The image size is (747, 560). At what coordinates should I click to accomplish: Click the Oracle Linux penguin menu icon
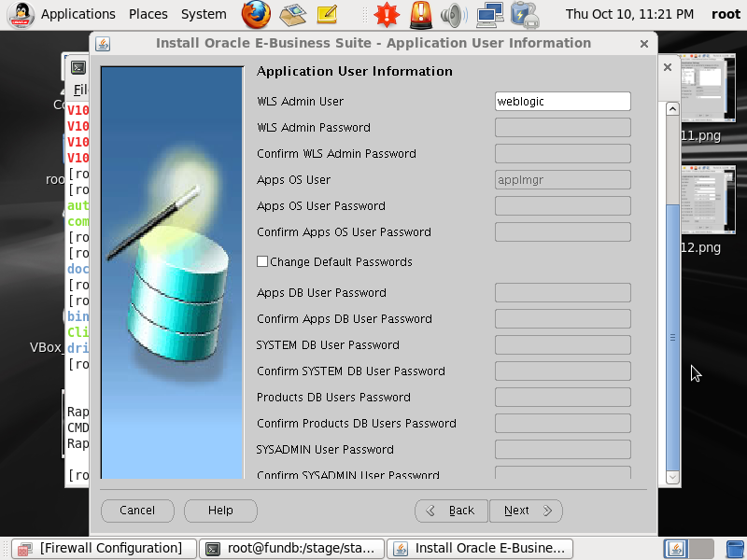point(21,15)
